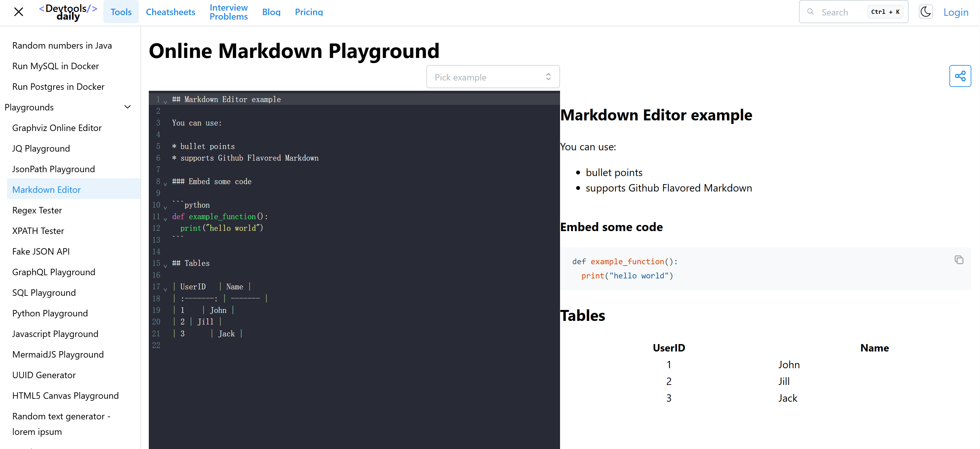Open the Tools menu tab
The height and width of the screenshot is (449, 980).
click(x=121, y=12)
